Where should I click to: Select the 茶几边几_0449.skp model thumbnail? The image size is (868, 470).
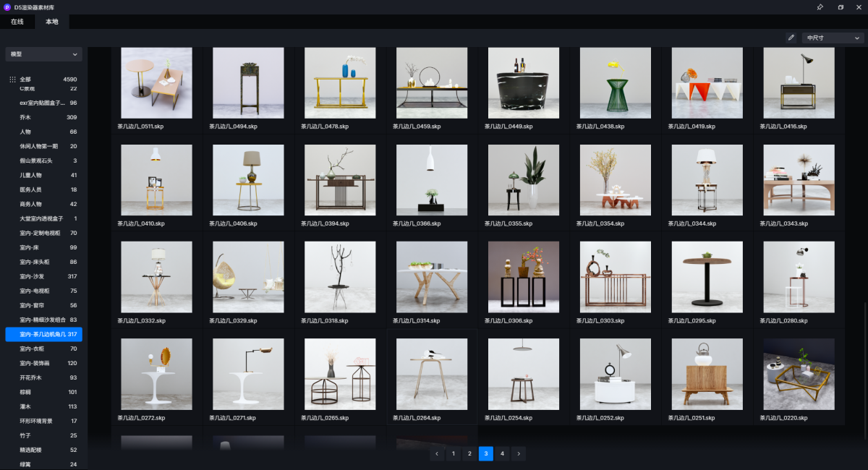point(524,83)
